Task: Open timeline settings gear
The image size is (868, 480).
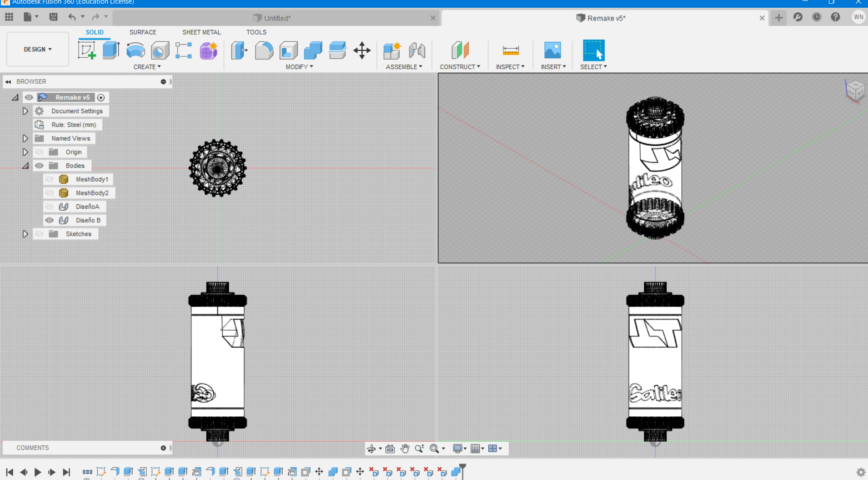Action: point(861,472)
